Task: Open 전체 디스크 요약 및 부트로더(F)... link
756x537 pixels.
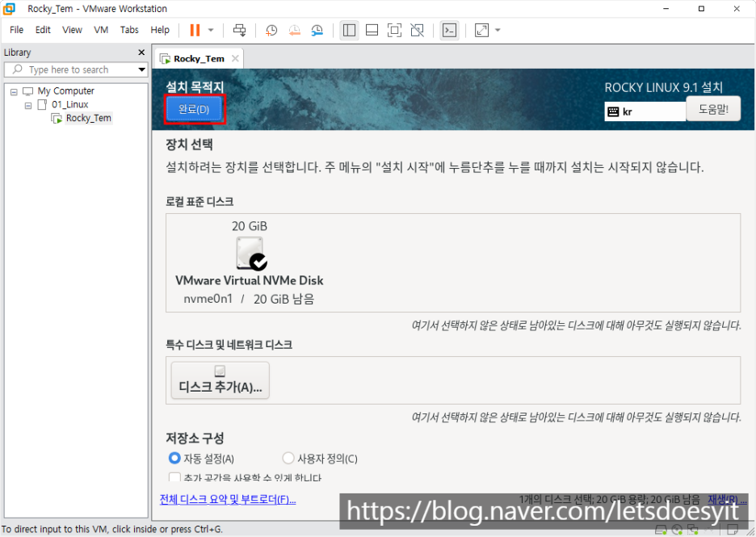Action: coord(228,500)
